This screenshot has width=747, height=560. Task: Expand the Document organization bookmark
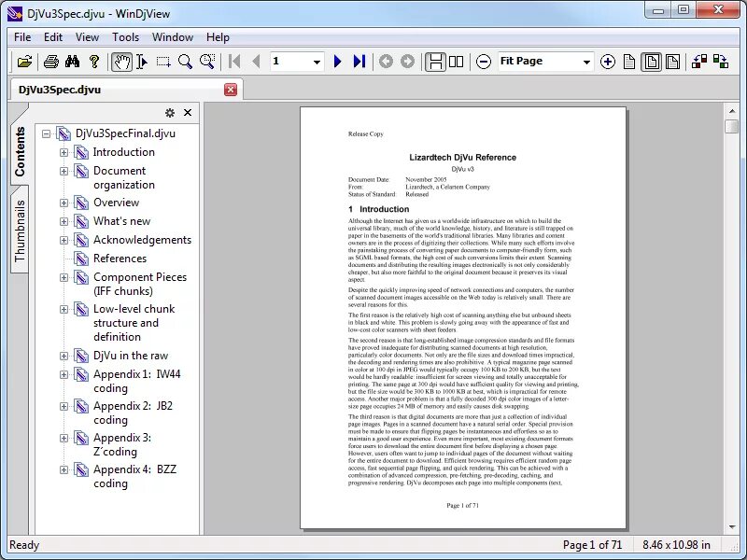63,171
